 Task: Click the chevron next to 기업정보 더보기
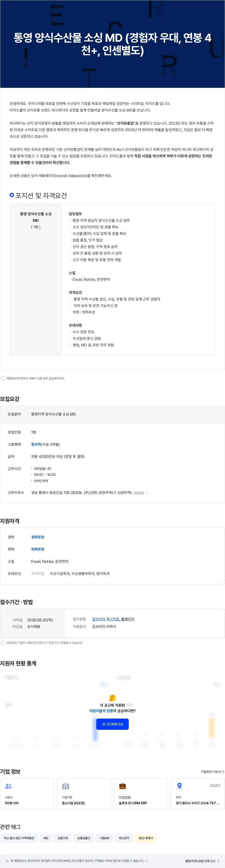[x=223, y=771]
